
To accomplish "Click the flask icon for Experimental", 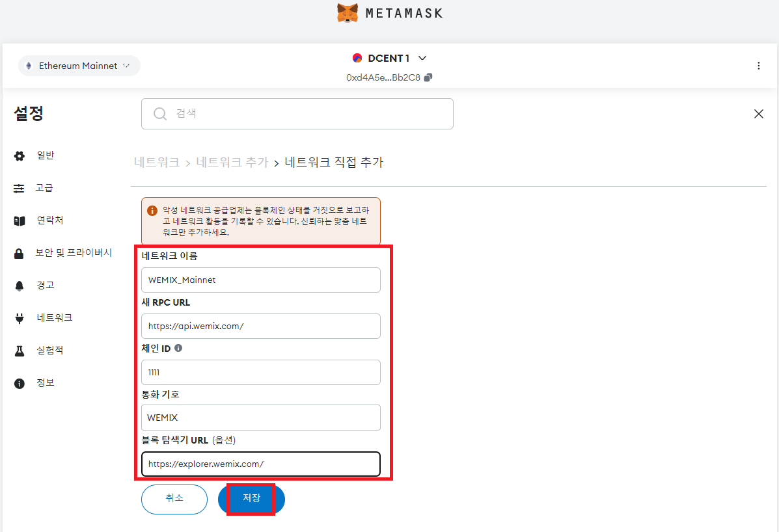I will click(x=20, y=351).
